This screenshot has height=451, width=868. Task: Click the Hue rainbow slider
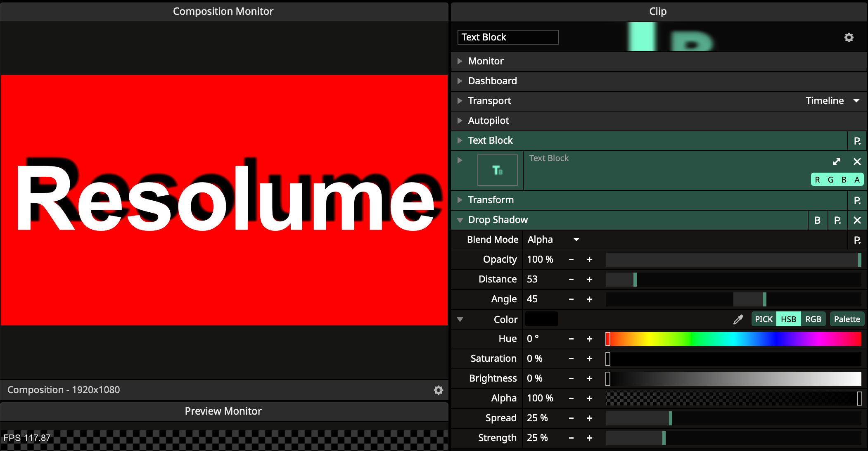pyautogui.click(x=733, y=339)
